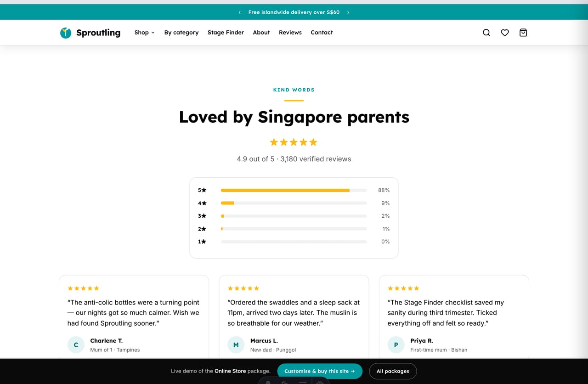Click 'First-time mum · Bishan' text

click(x=439, y=350)
